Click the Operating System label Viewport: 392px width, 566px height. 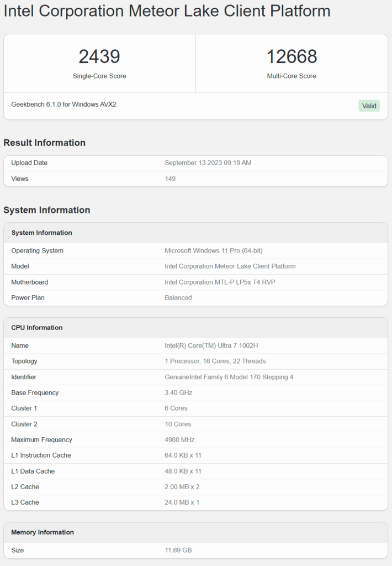click(x=37, y=251)
